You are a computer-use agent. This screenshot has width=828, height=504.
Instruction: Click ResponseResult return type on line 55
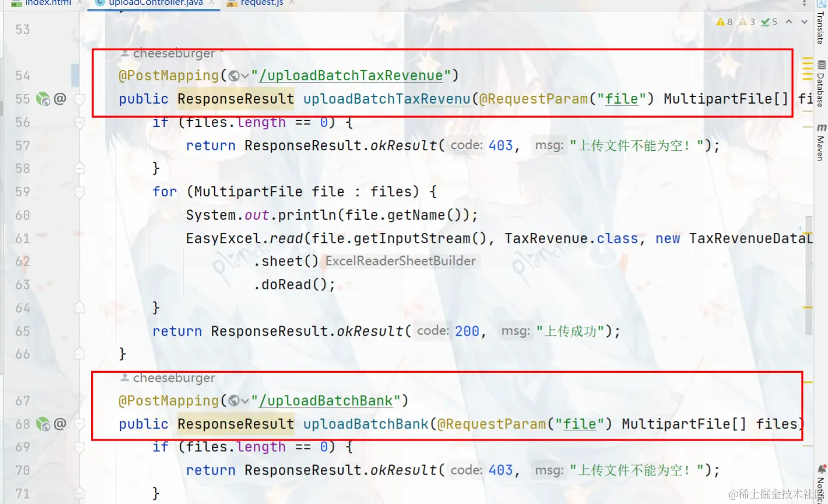236,99
